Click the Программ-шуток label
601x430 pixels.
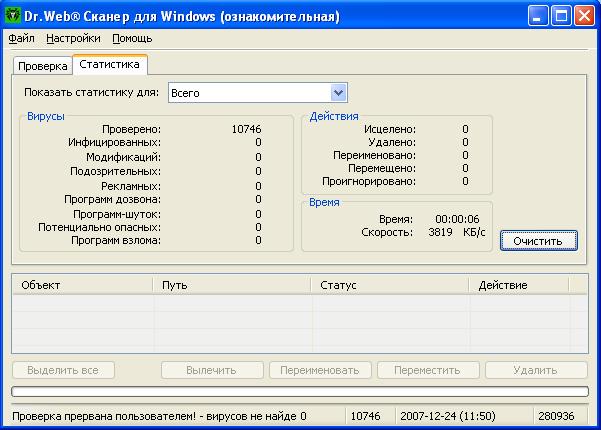[117, 214]
